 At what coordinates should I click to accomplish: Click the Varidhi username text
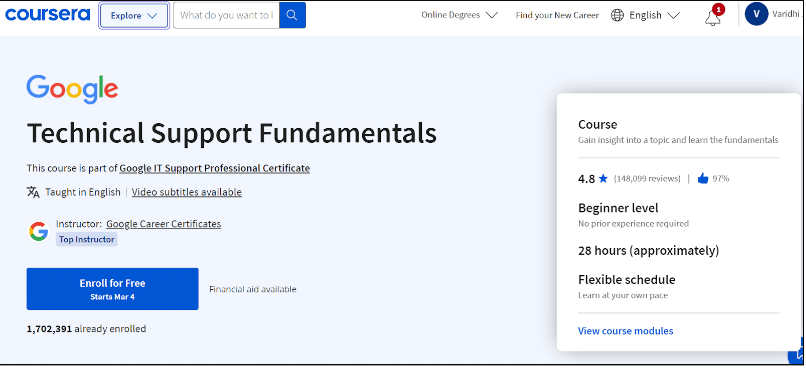[x=787, y=14]
